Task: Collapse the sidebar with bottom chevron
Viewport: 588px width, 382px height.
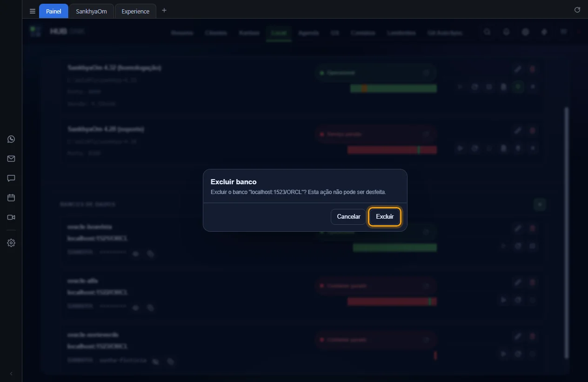Action: (x=11, y=374)
